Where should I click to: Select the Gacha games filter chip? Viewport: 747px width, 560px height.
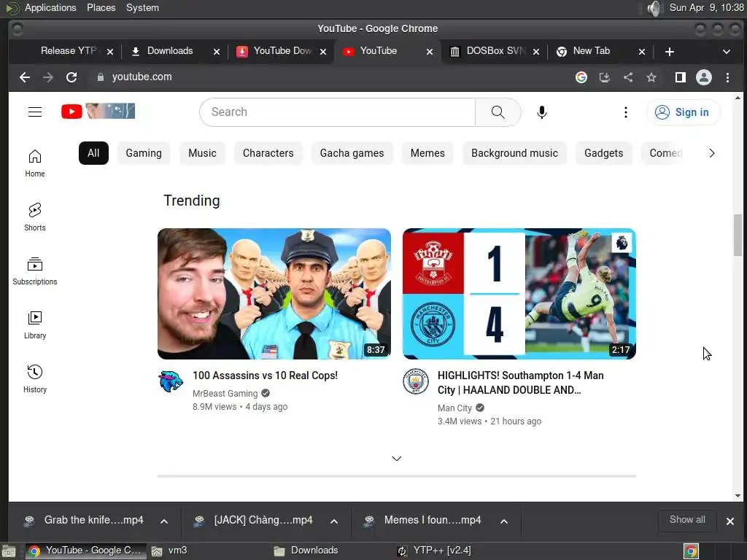tap(352, 153)
